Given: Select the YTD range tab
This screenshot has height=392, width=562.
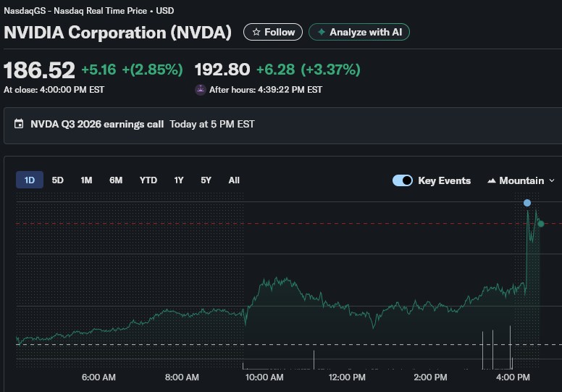Looking at the screenshot, I should point(148,180).
